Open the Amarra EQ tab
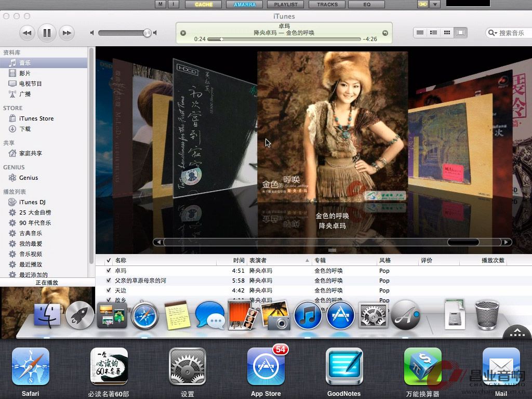Viewport: 532px width, 399px height. click(x=367, y=4)
